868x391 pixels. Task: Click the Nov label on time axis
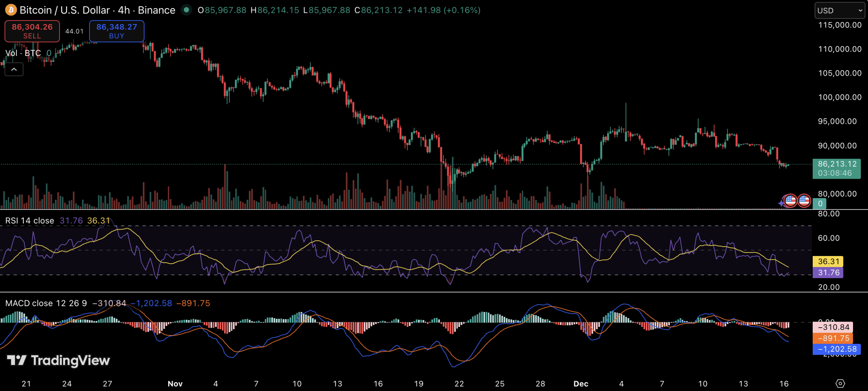tap(175, 384)
